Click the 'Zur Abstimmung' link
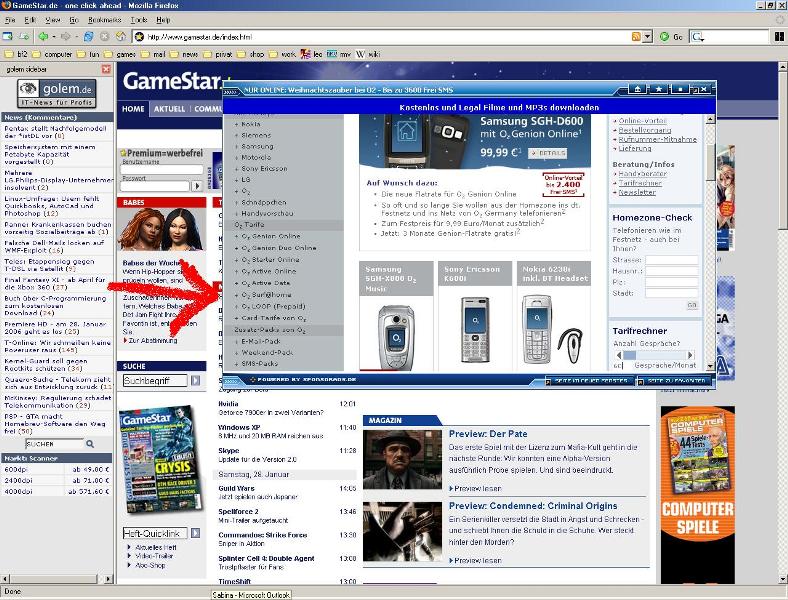The height and width of the screenshot is (600, 788). (152, 340)
